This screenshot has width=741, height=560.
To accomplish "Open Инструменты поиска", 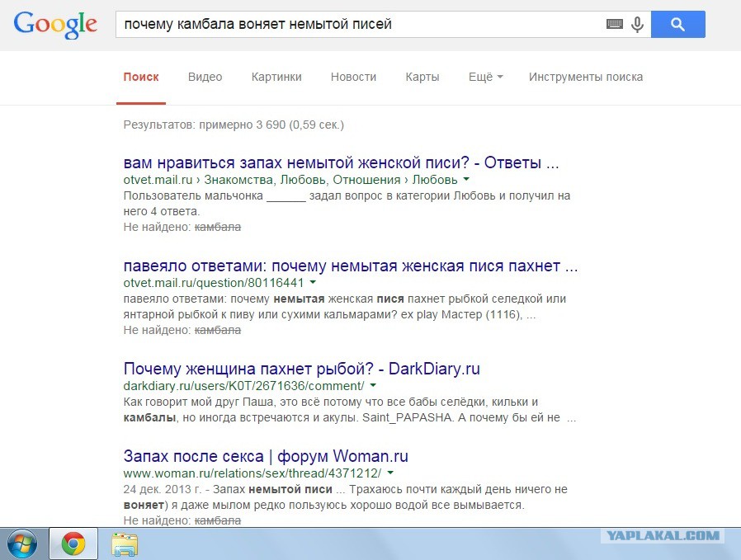I will (586, 77).
